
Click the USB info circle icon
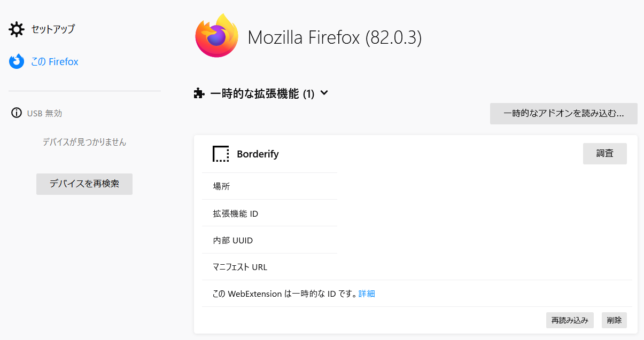coord(17,113)
